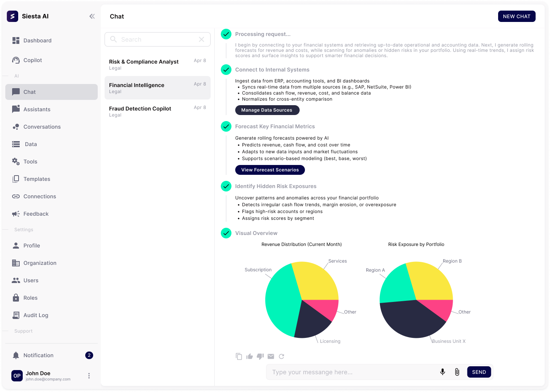Attach a file using the paperclip icon
This screenshot has height=392, width=550.
click(x=457, y=372)
